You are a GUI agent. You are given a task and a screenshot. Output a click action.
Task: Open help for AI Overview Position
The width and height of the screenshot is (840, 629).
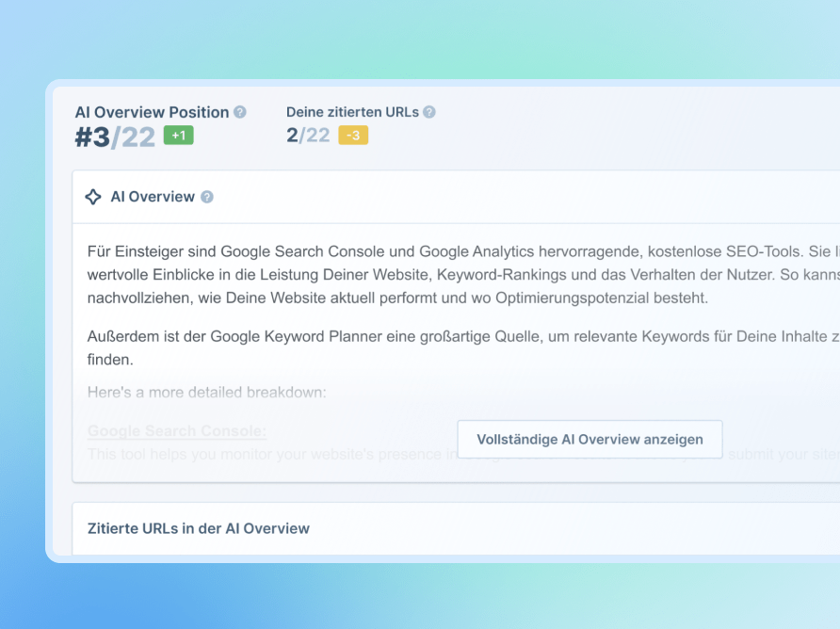click(x=241, y=112)
